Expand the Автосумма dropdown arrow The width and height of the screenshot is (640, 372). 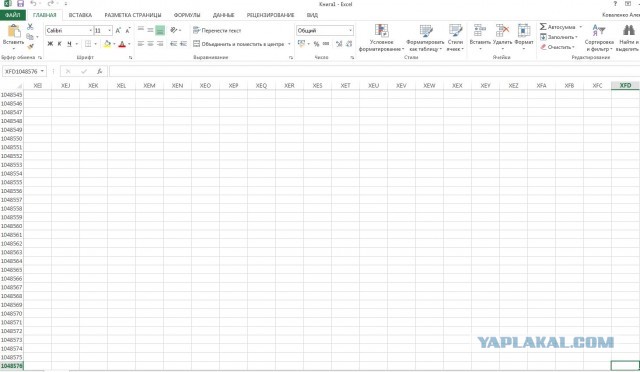coord(580,27)
